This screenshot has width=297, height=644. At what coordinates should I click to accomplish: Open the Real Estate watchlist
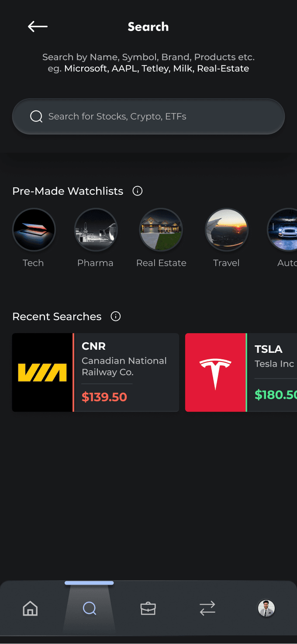coord(161,230)
